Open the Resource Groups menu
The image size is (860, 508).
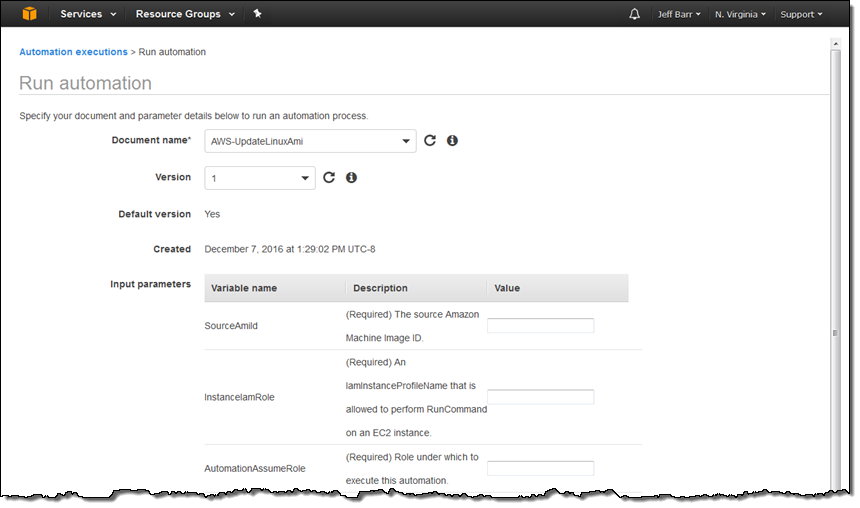coord(185,14)
